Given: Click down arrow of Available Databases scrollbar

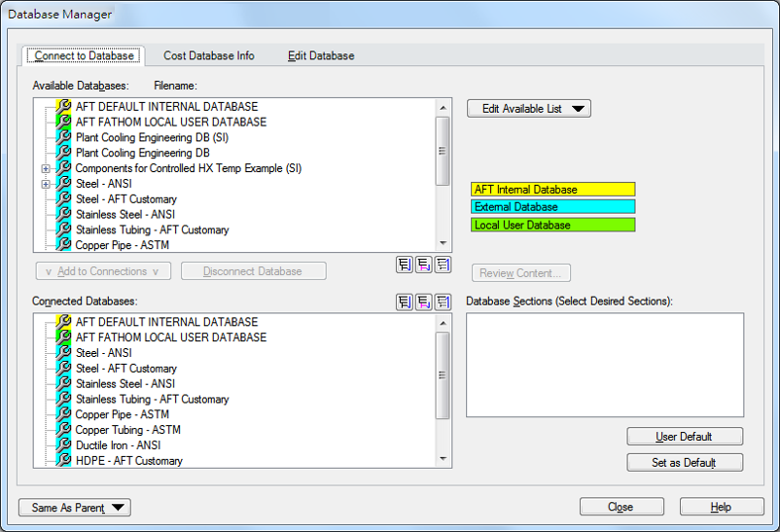Looking at the screenshot, I should click(x=443, y=244).
